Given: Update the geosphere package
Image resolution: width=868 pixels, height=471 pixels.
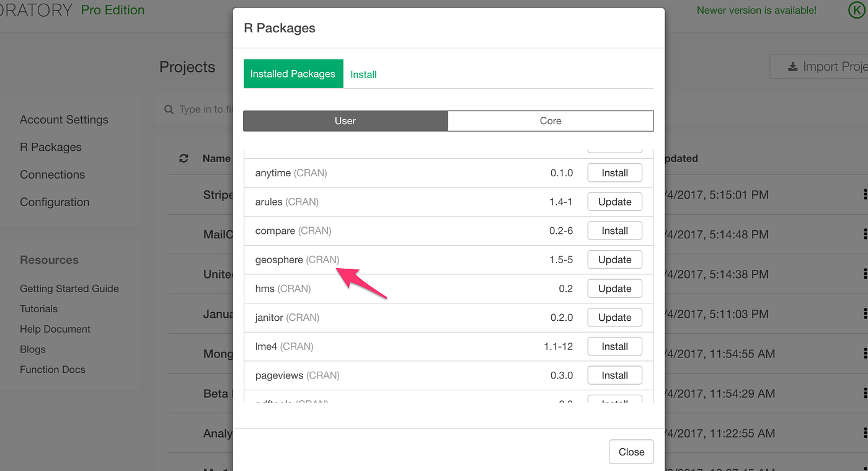Looking at the screenshot, I should click(x=614, y=259).
